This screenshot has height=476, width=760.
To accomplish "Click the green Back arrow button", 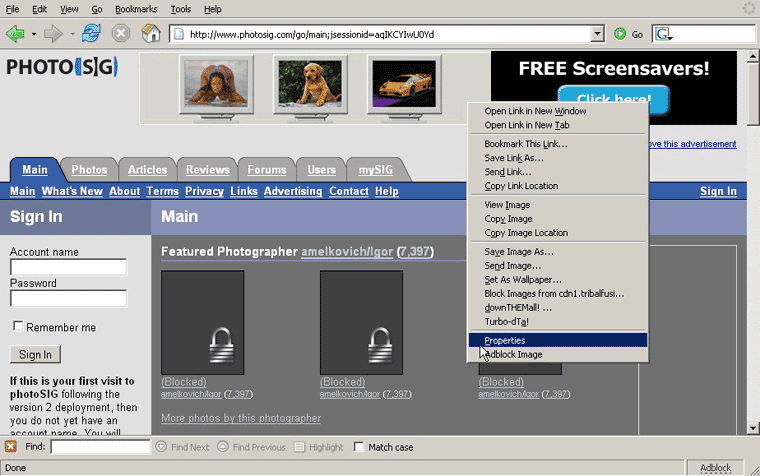I will (15, 34).
